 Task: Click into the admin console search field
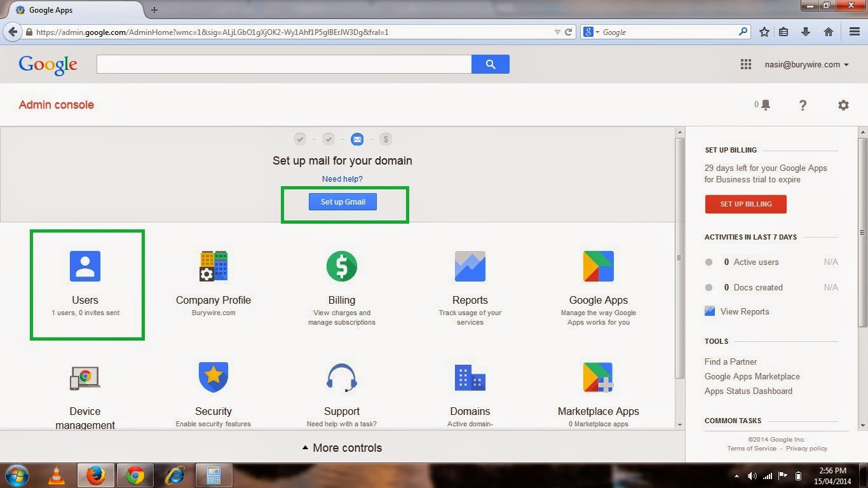pos(284,64)
